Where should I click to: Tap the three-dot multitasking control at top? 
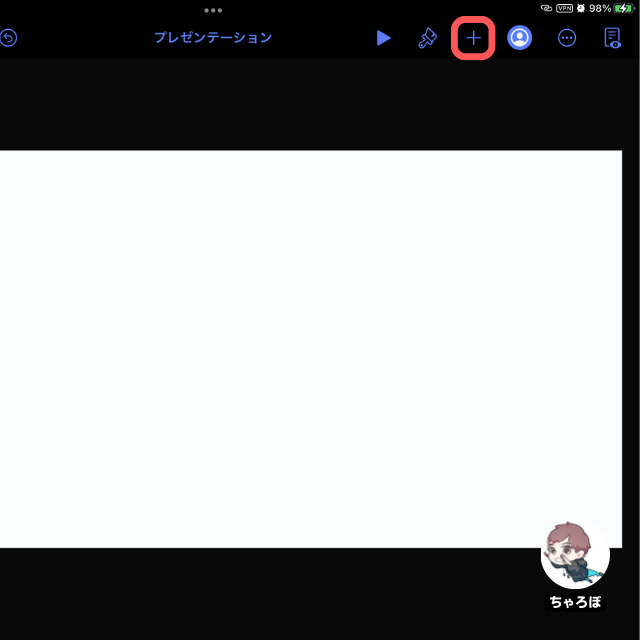point(213,10)
